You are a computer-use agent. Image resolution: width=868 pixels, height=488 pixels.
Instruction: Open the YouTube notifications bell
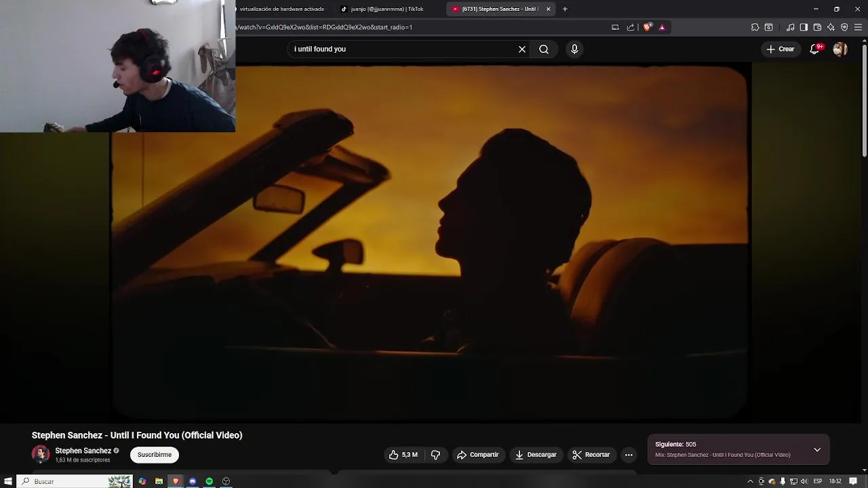click(816, 49)
